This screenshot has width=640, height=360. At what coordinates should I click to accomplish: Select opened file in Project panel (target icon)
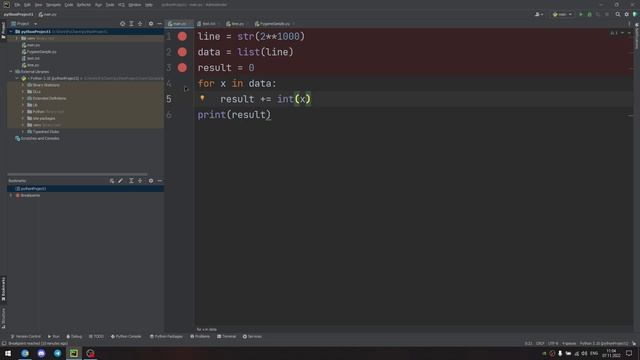point(122,24)
